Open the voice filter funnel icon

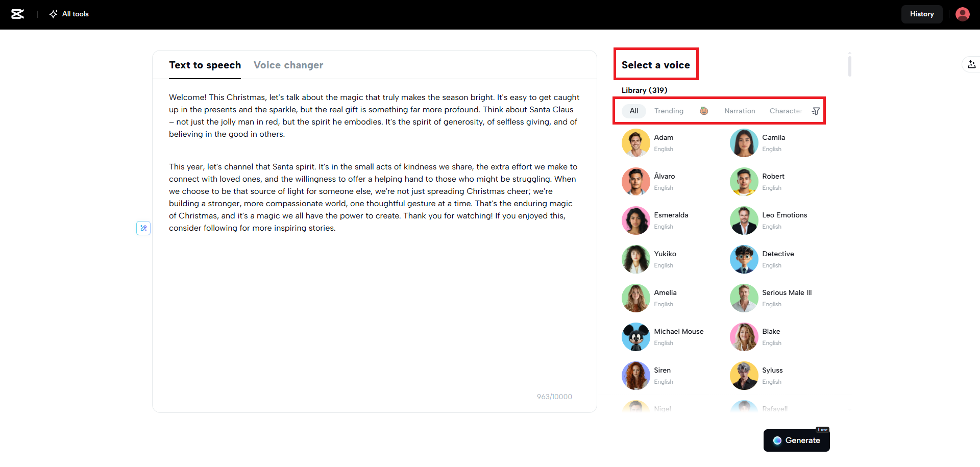[x=815, y=111]
